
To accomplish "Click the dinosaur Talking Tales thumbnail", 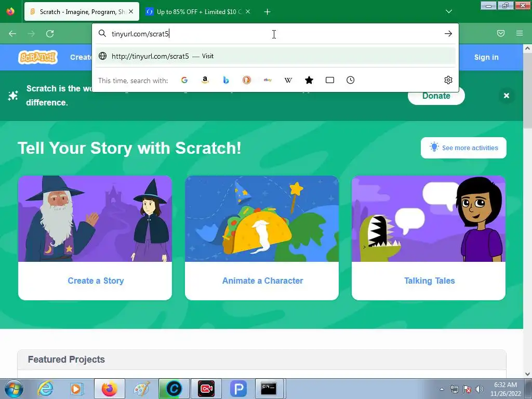I will click(429, 219).
